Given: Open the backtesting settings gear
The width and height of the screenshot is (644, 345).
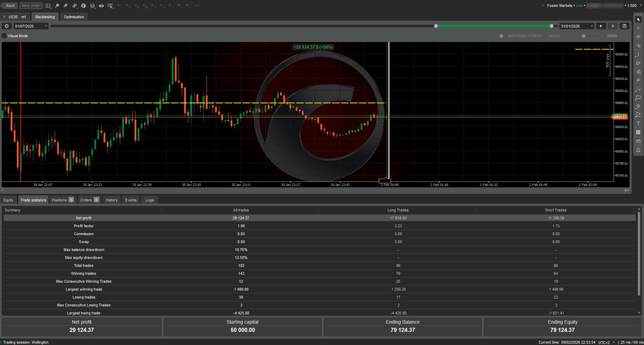Looking at the screenshot, I should [6, 26].
